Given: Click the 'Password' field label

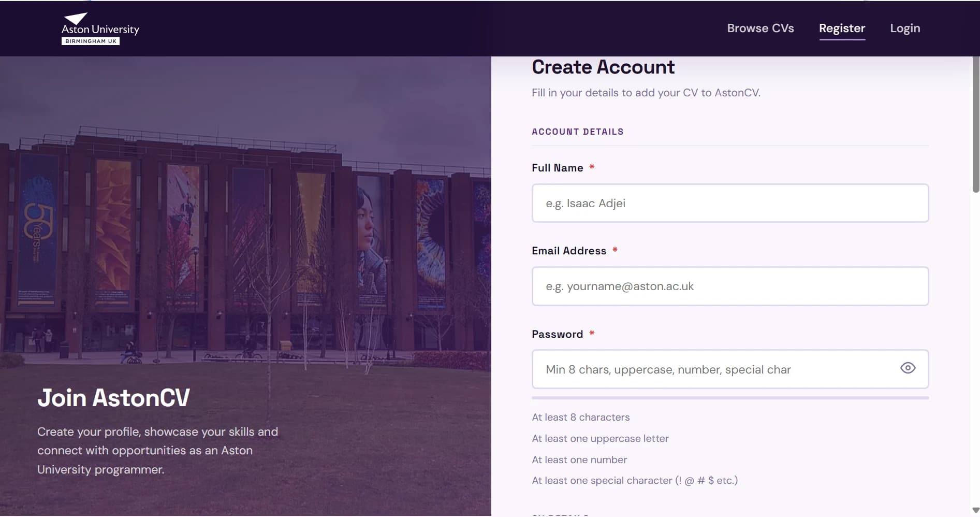Looking at the screenshot, I should pos(558,334).
